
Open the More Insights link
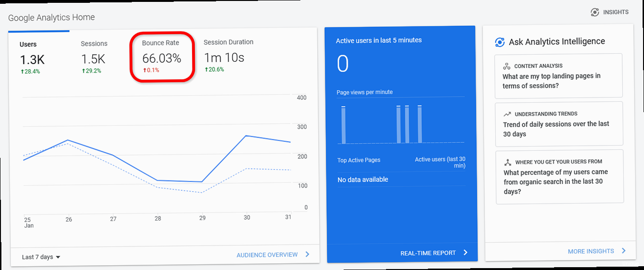tap(591, 251)
